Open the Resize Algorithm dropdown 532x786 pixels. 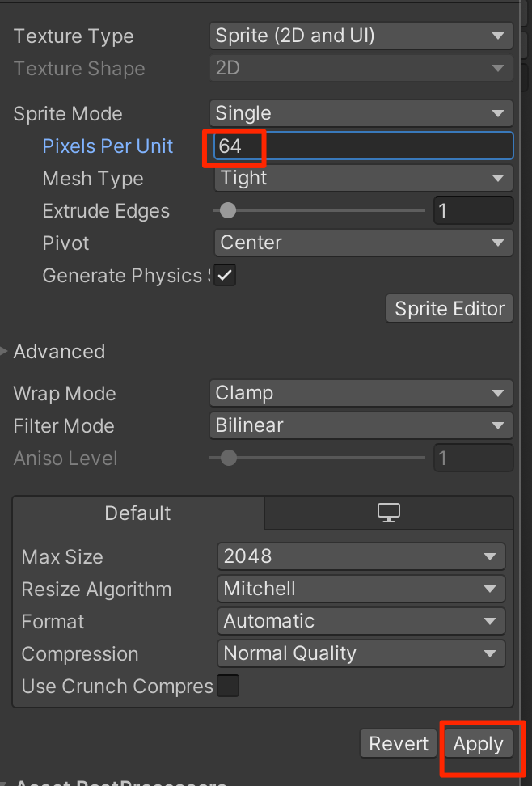tap(361, 589)
